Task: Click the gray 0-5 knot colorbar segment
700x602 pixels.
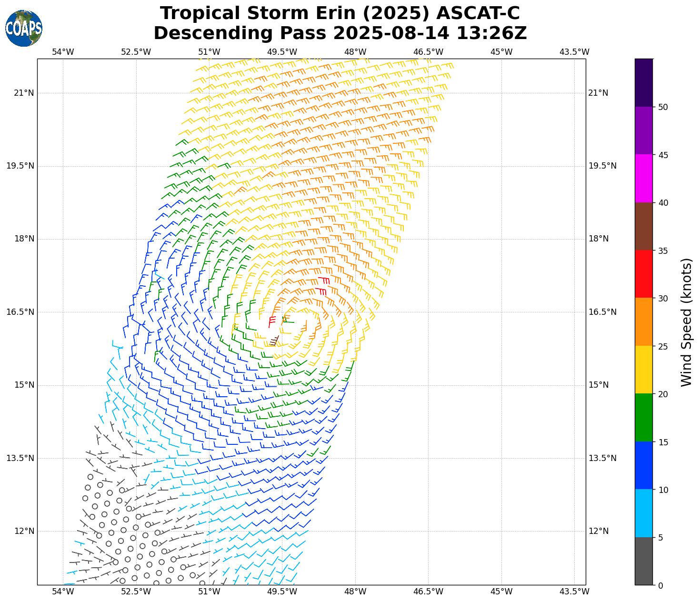Action: point(643,561)
